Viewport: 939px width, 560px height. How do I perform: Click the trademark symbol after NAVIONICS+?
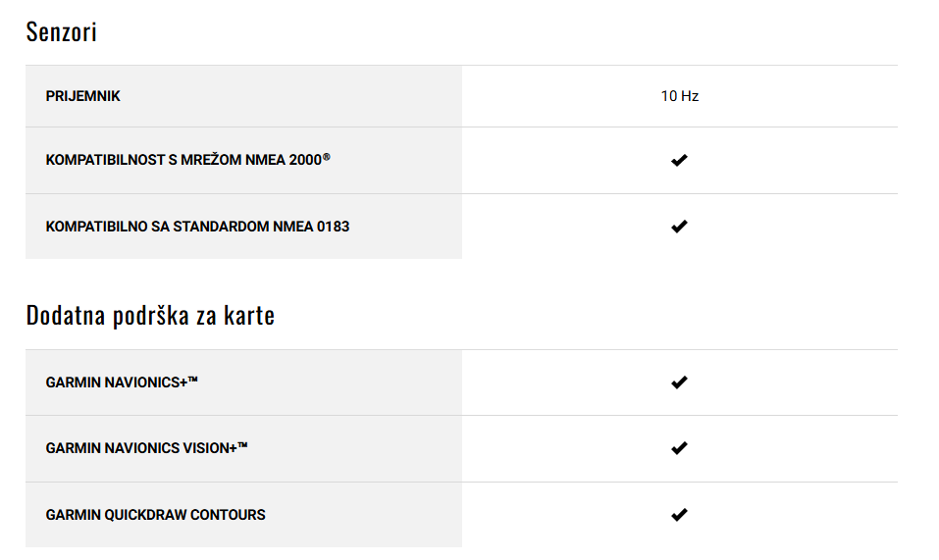[193, 380]
